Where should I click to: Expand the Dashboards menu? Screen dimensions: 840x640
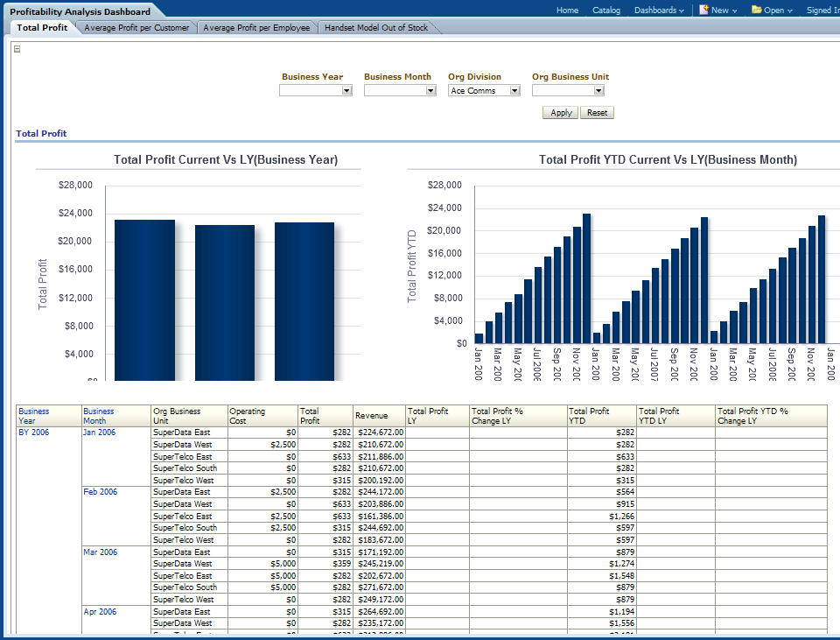(x=659, y=11)
